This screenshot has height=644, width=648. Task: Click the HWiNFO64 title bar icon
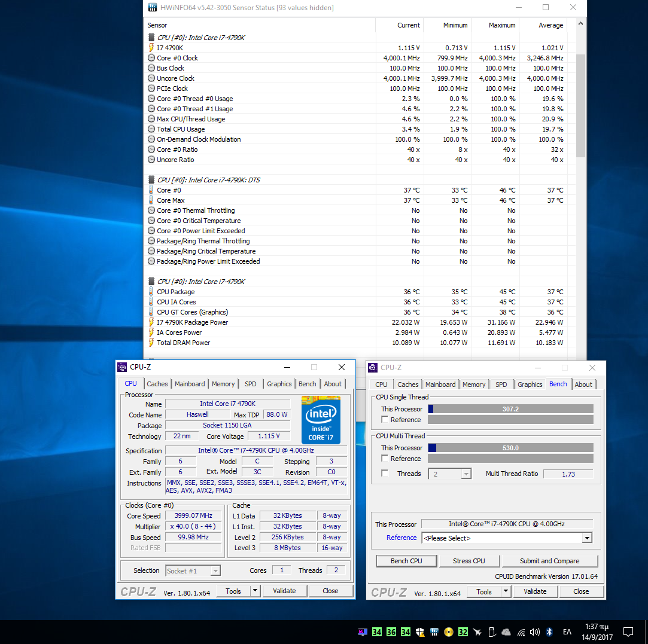tap(153, 7)
